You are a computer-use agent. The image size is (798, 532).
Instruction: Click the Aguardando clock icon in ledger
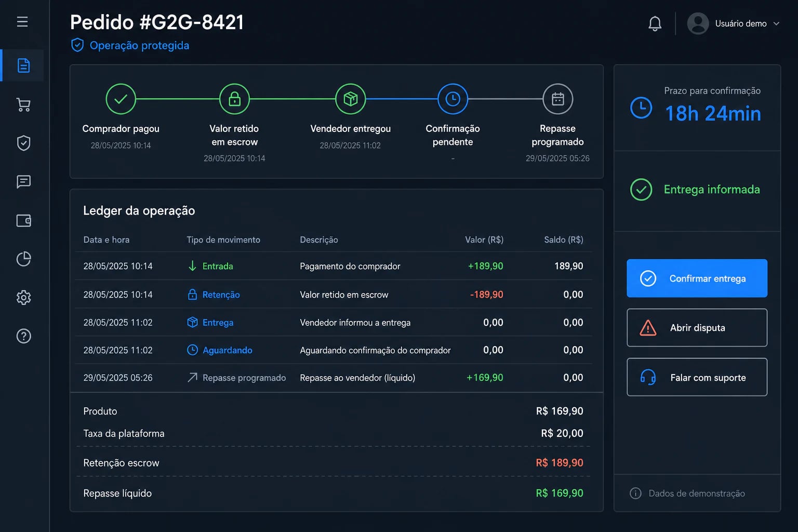pyautogui.click(x=192, y=350)
